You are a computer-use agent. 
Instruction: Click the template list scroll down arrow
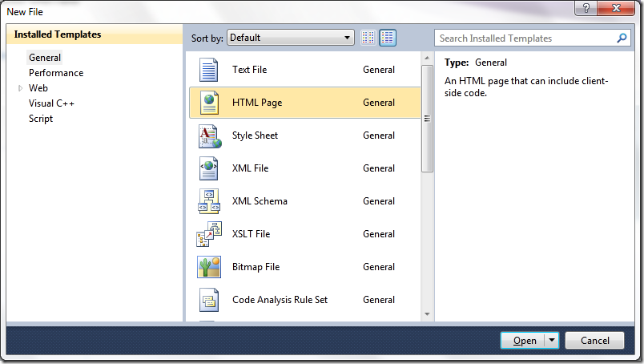(427, 314)
